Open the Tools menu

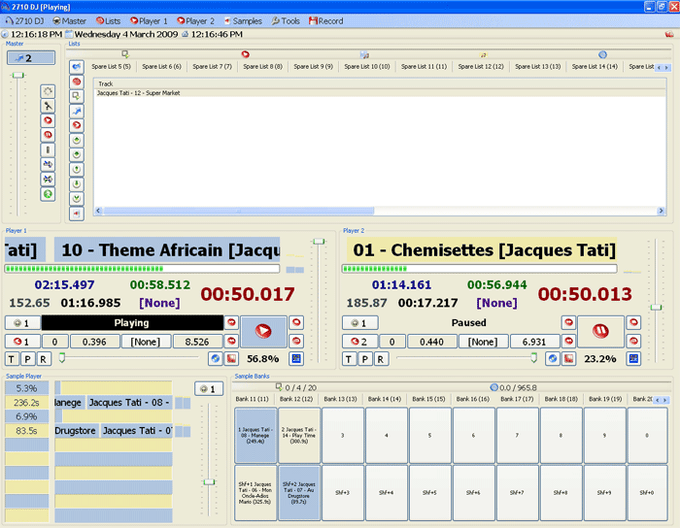(x=286, y=21)
